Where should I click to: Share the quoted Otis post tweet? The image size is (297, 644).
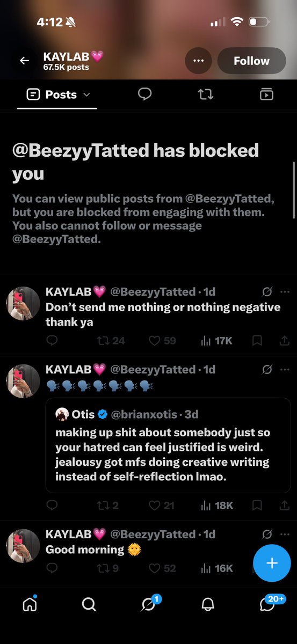click(284, 506)
